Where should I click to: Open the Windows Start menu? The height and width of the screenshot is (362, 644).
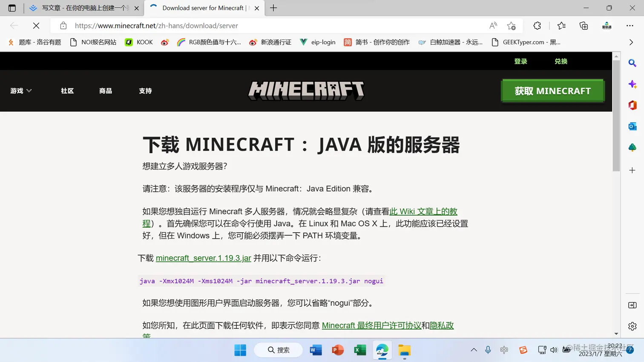pyautogui.click(x=240, y=350)
